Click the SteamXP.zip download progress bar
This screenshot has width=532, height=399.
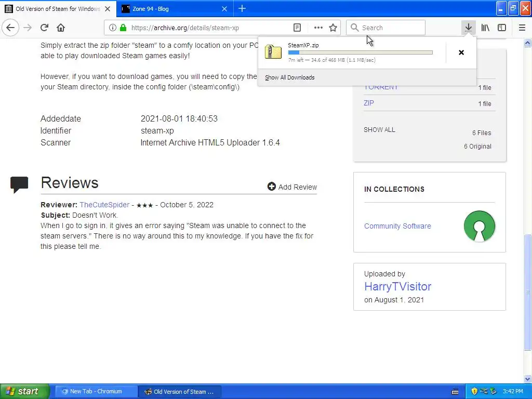pyautogui.click(x=361, y=52)
